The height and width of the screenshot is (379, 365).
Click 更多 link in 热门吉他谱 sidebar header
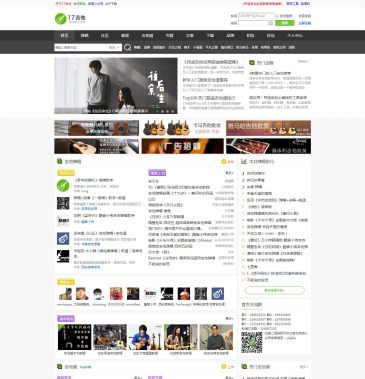click(304, 367)
